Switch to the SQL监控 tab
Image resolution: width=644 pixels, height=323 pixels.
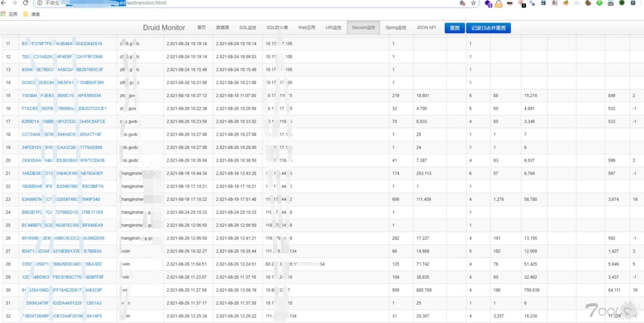[247, 28]
